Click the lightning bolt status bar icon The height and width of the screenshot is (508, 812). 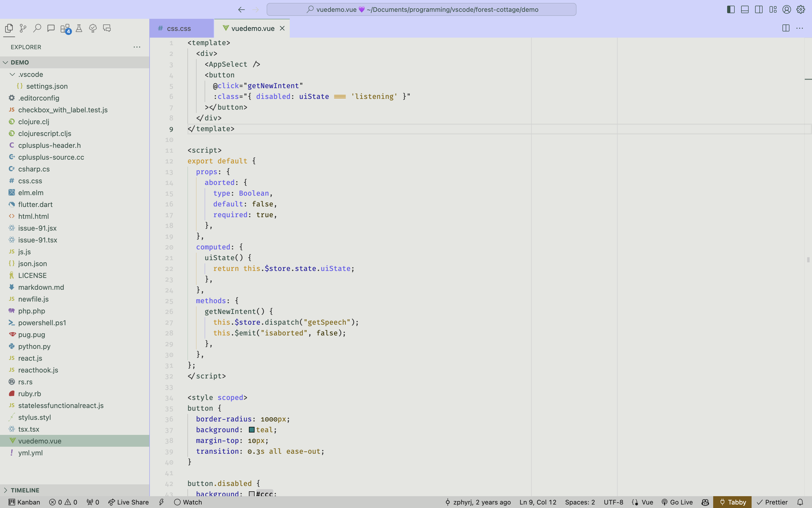161,502
